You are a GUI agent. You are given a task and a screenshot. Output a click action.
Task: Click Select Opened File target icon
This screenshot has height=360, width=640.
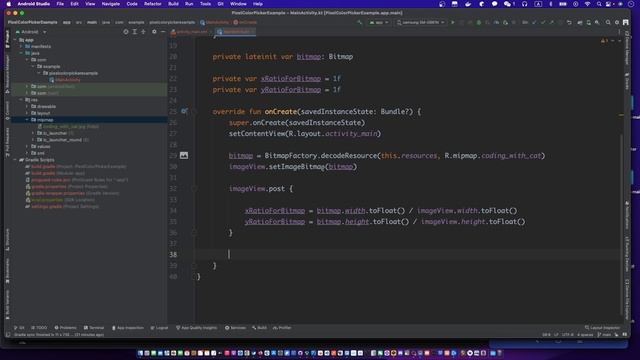126,32
